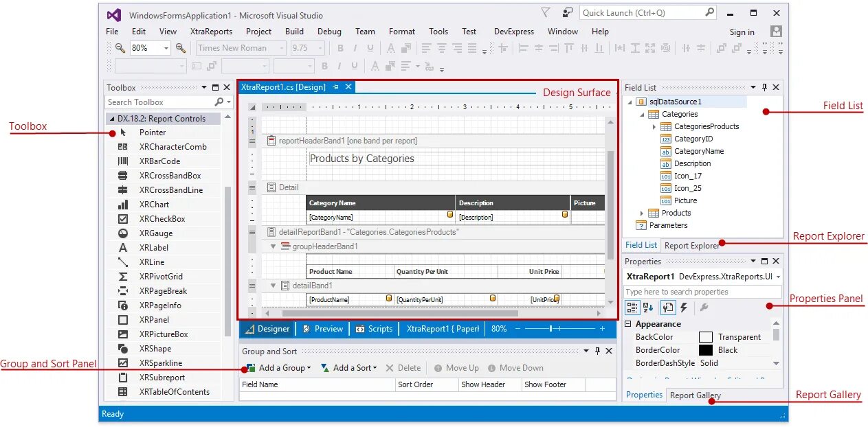Pick the XRSubreport control

164,378
